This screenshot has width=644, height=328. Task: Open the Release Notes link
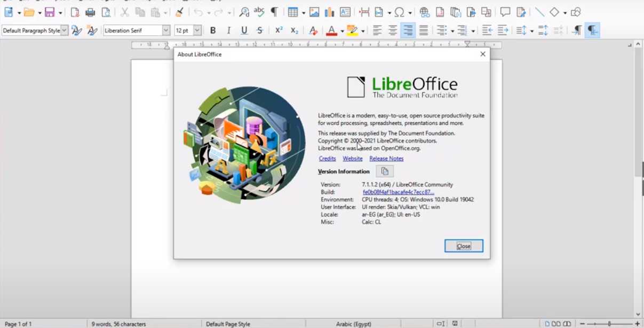tap(386, 158)
